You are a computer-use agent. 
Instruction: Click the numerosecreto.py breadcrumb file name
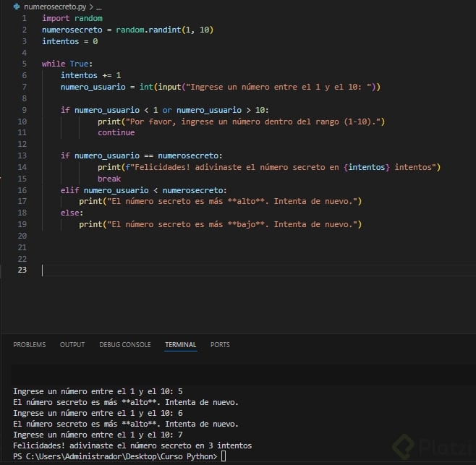[55, 7]
